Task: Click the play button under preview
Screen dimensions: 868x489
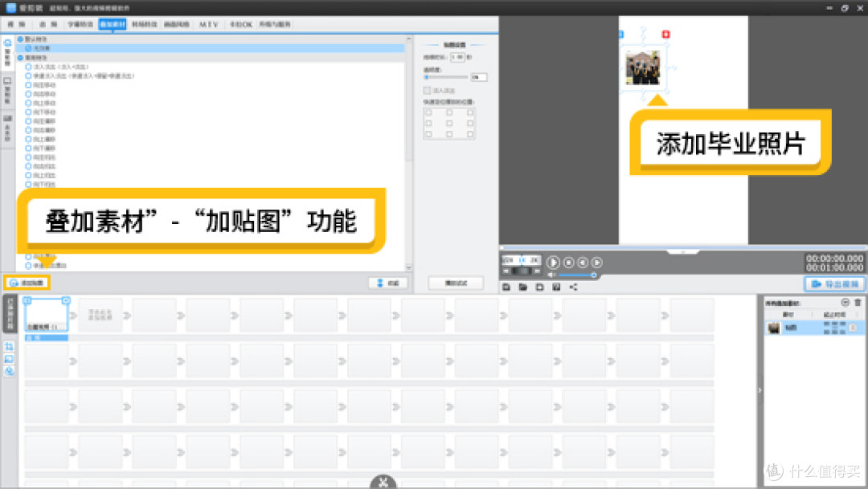Action: coord(552,263)
